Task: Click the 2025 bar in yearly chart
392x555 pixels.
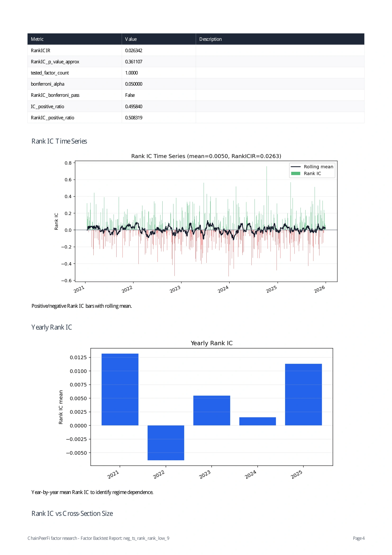Action: coord(303,395)
